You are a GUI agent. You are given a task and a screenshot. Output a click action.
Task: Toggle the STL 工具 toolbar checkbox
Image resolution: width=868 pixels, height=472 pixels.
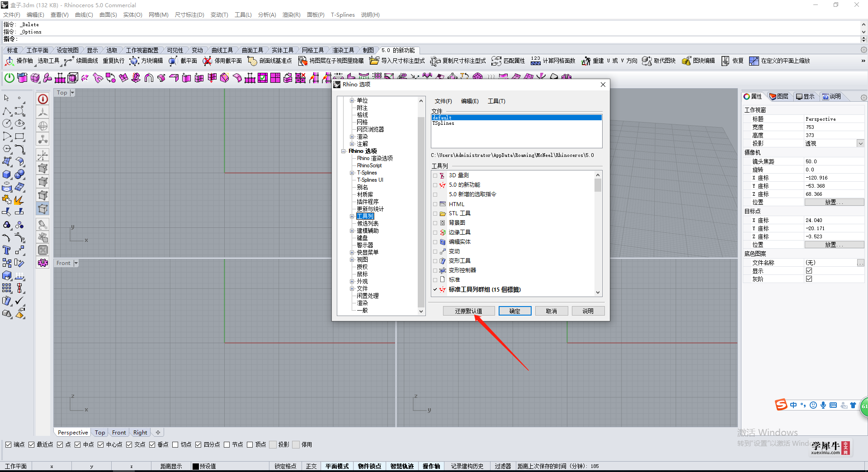(x=435, y=213)
